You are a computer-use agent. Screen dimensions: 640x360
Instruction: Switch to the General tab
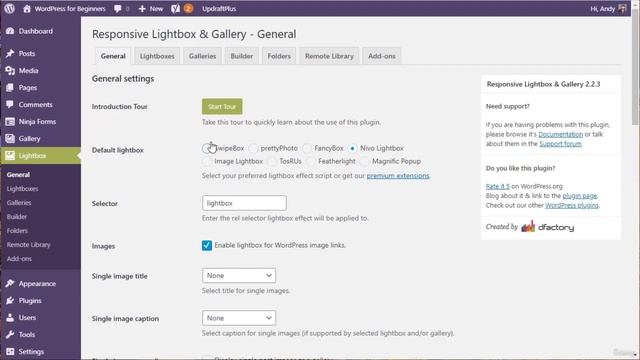pyautogui.click(x=113, y=56)
